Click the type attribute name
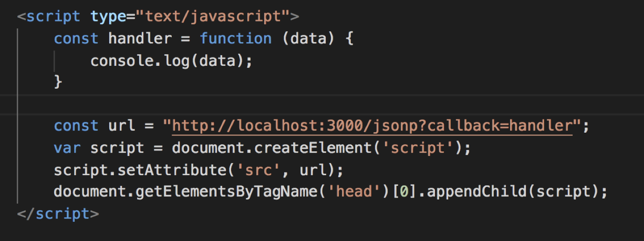This screenshot has height=241, width=644. click(x=108, y=17)
